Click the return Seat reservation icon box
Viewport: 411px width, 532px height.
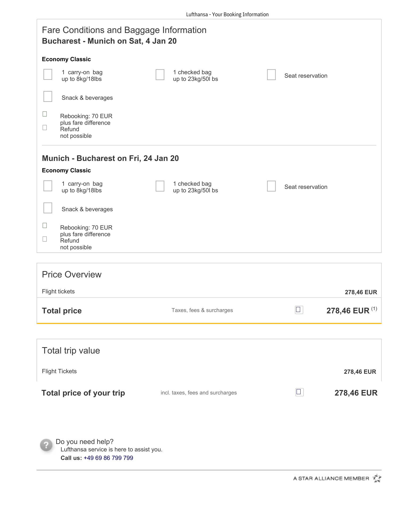pos(271,186)
